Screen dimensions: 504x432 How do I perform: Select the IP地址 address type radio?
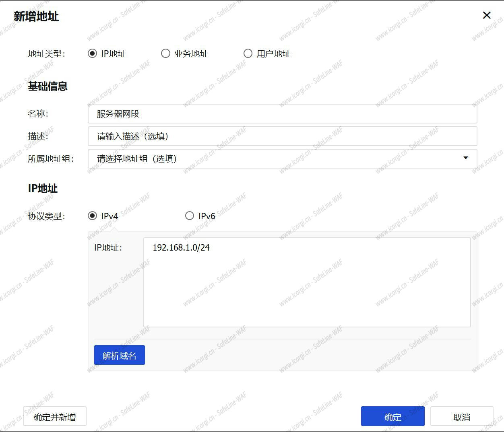[93, 53]
